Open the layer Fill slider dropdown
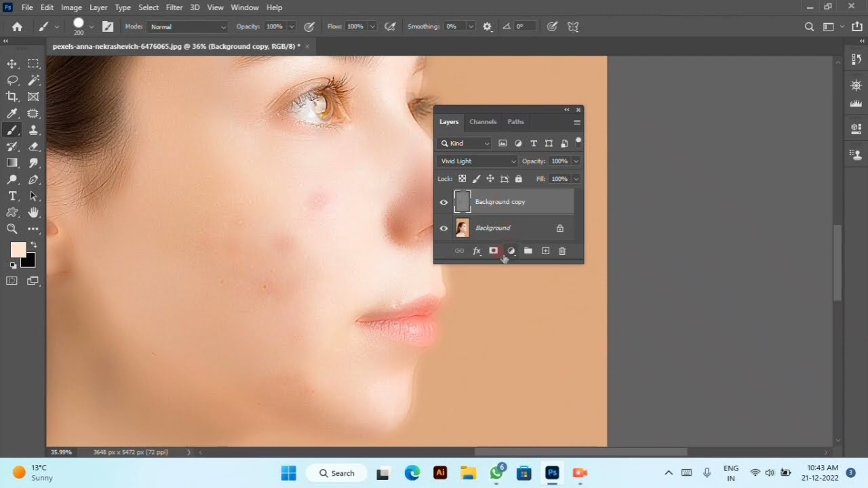This screenshot has width=868, height=488. point(576,179)
